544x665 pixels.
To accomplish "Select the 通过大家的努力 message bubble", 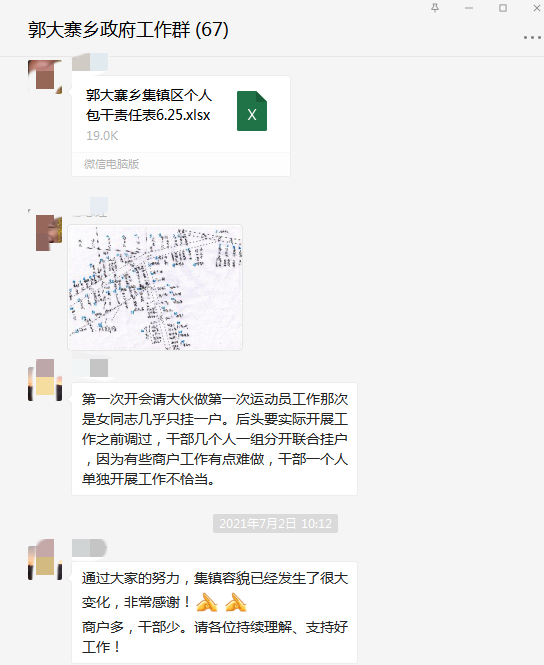I will coord(215,612).
